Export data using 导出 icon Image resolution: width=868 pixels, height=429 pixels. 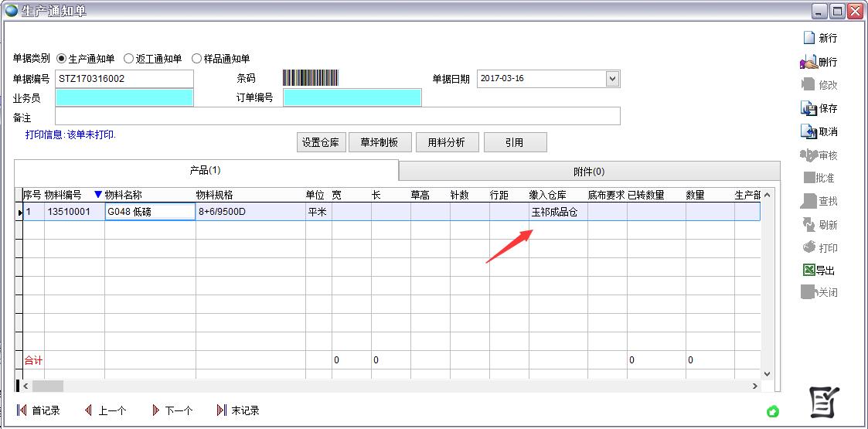click(x=809, y=271)
